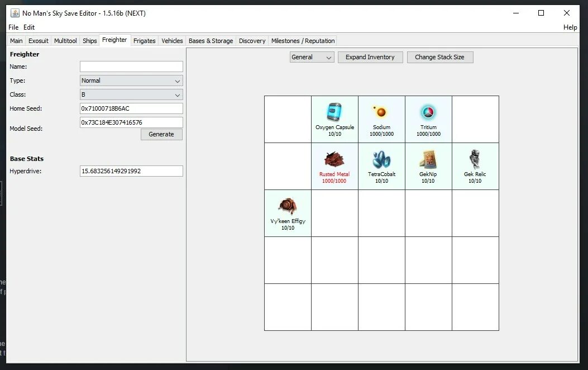
Task: Switch to the Frigates tab
Action: tap(145, 41)
